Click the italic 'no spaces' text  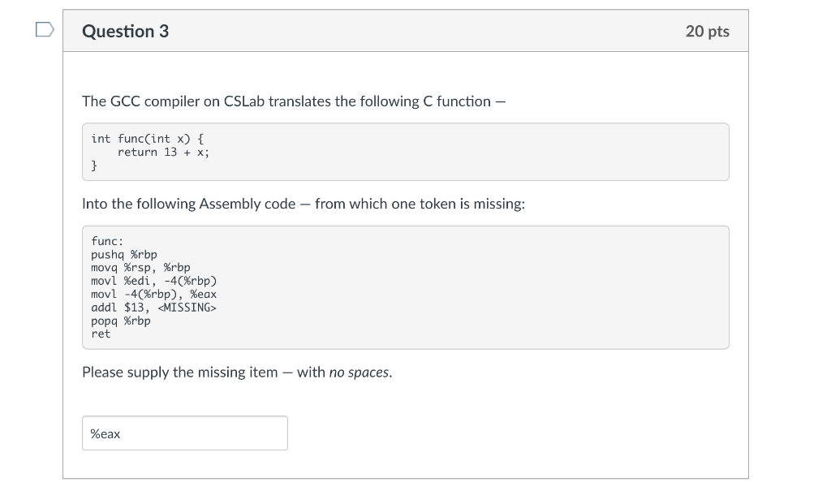[359, 373]
